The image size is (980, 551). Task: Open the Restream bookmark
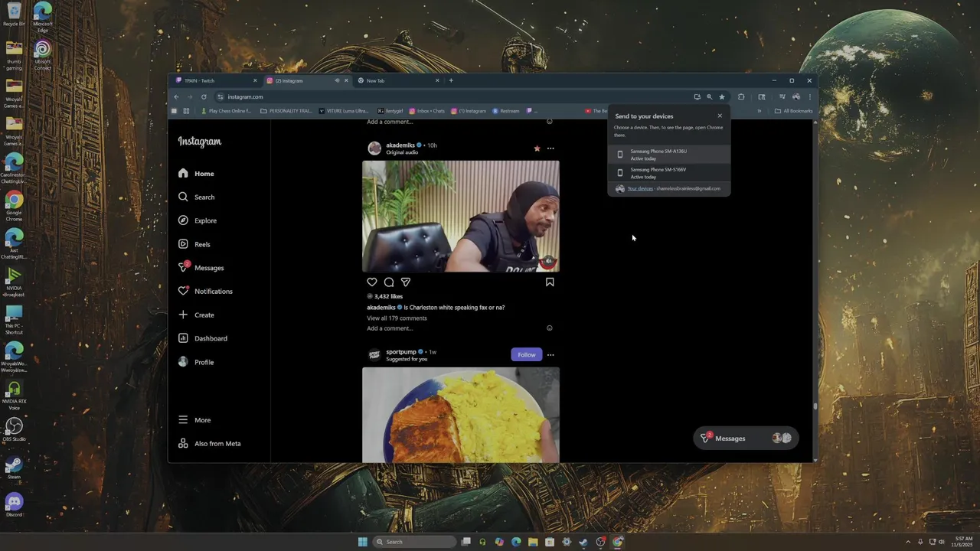(506, 111)
